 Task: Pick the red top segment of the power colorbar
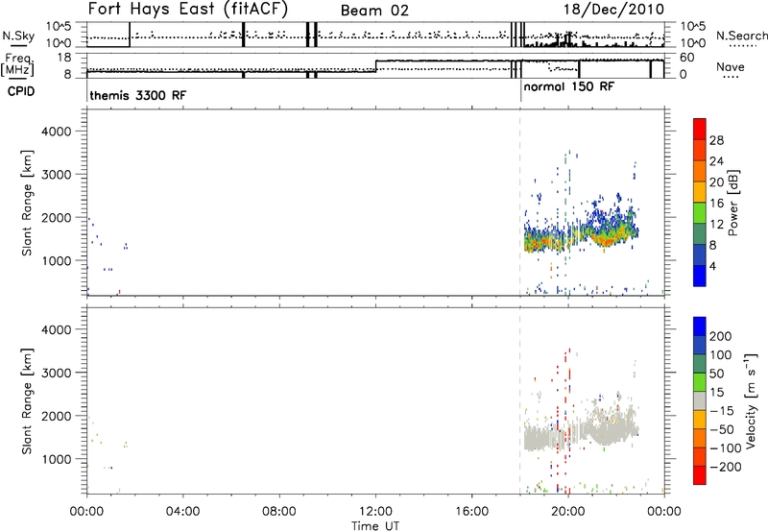[x=700, y=129]
